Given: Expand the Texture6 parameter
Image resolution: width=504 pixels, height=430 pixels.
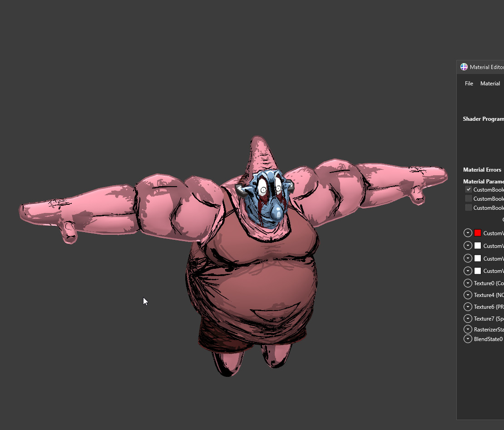Looking at the screenshot, I should pos(468,306).
